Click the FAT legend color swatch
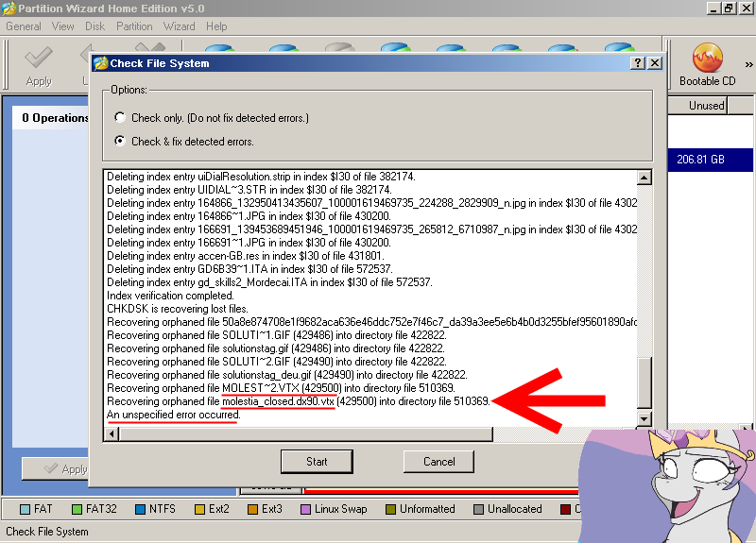 26,509
